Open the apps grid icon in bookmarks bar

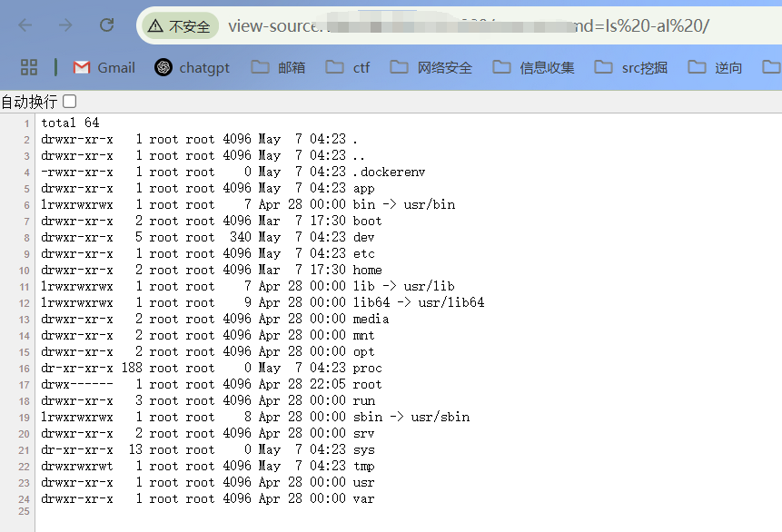point(29,67)
